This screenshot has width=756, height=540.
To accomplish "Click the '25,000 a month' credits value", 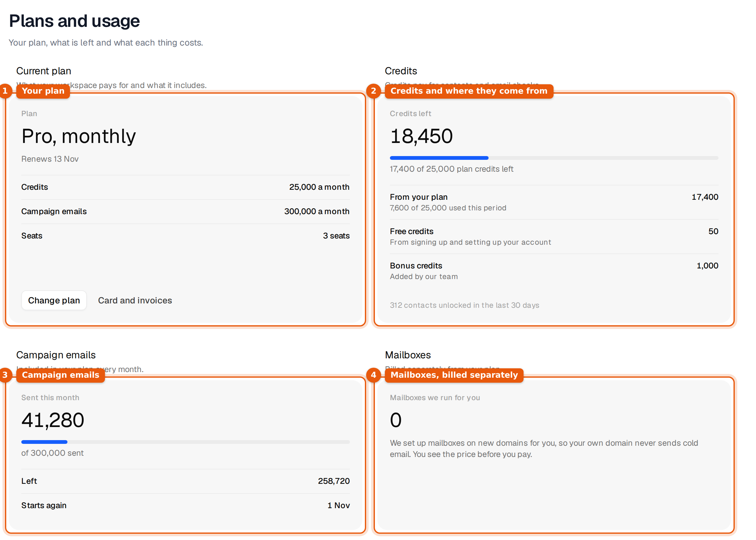I will click(x=319, y=187).
